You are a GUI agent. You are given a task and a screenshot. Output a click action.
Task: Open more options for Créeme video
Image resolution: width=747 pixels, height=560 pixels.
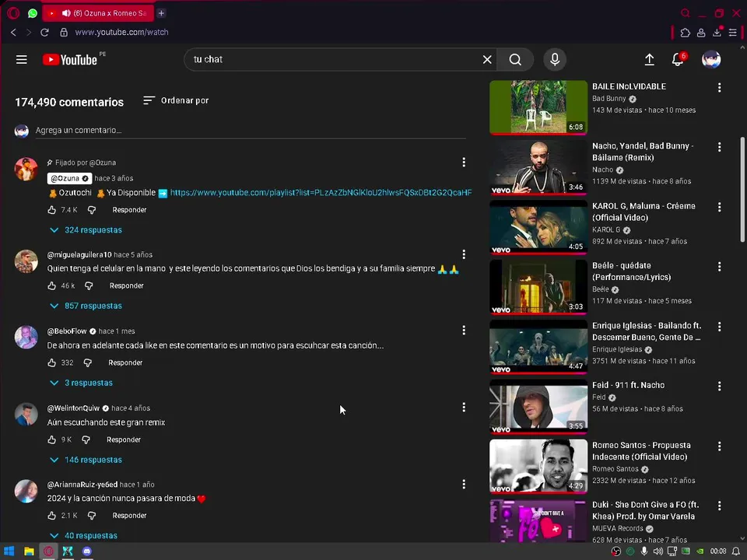click(x=719, y=207)
